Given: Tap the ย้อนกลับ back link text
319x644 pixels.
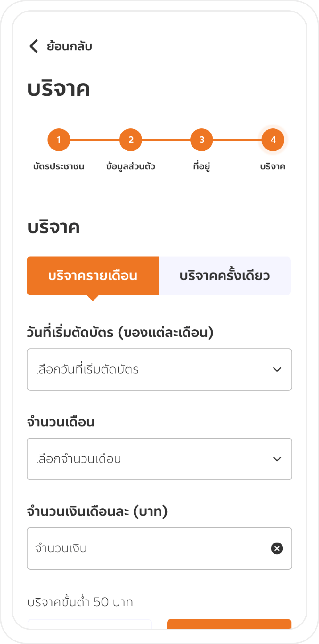Looking at the screenshot, I should pos(69,46).
